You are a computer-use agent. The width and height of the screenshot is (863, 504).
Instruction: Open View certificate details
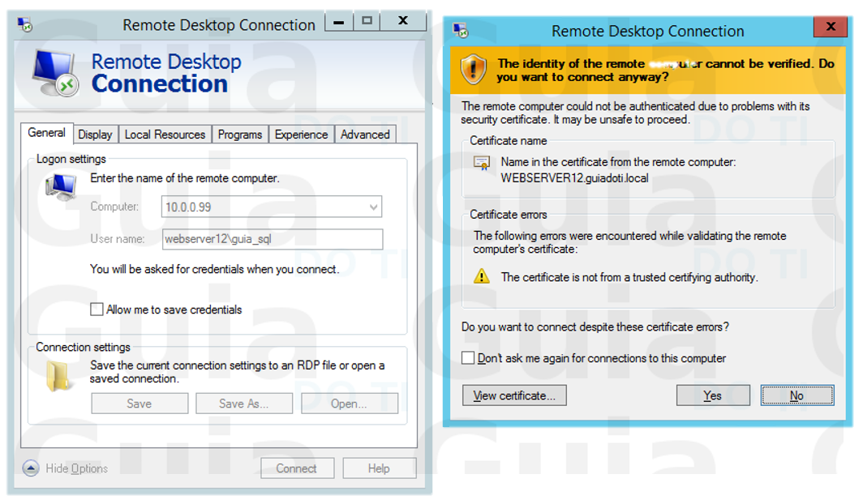click(514, 395)
